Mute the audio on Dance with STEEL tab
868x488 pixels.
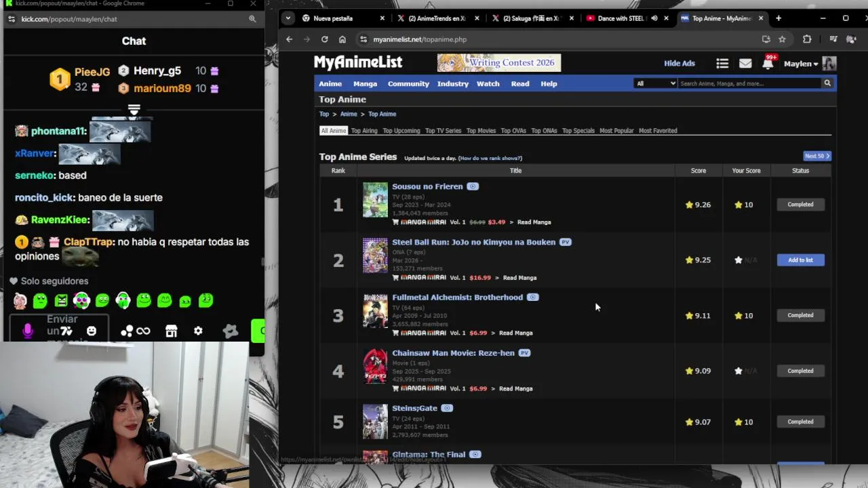[x=654, y=18]
